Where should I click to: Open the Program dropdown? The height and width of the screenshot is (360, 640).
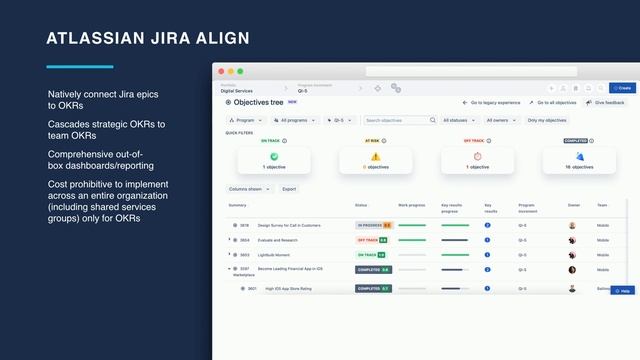click(245, 120)
